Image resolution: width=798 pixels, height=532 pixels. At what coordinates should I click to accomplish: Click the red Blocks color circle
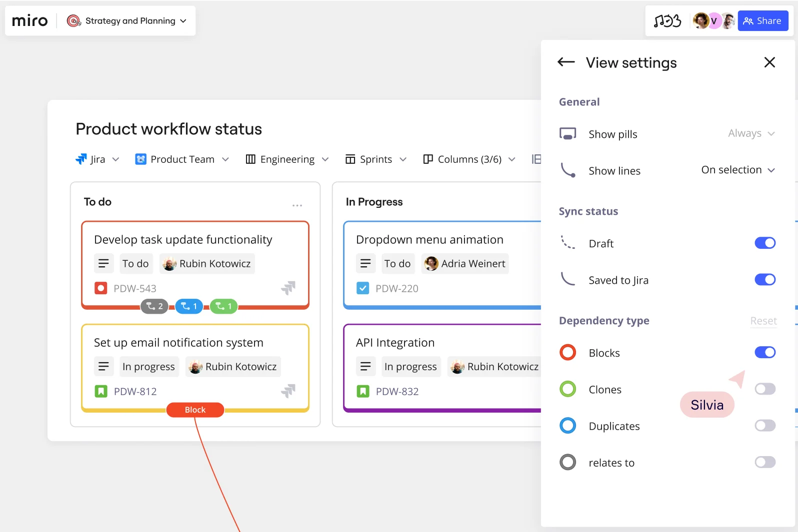(x=568, y=353)
